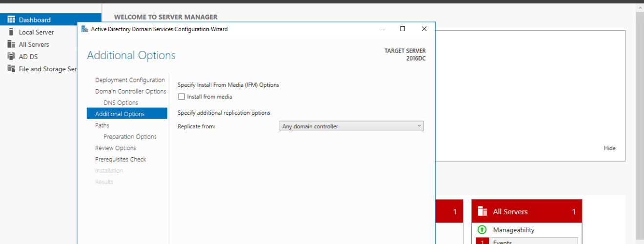The width and height of the screenshot is (644, 244).
Task: Click the Dashboard icon in Server Manager sidebar
Action: click(x=11, y=20)
